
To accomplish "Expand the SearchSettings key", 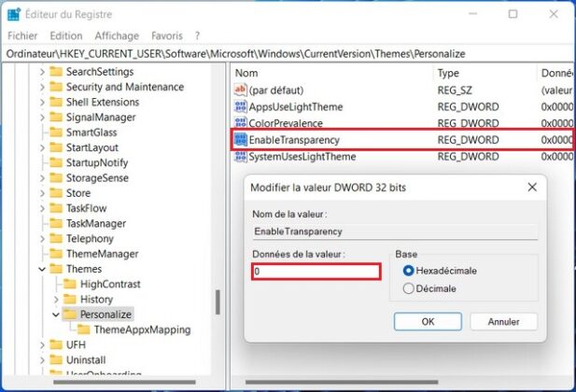I will tap(42, 72).
